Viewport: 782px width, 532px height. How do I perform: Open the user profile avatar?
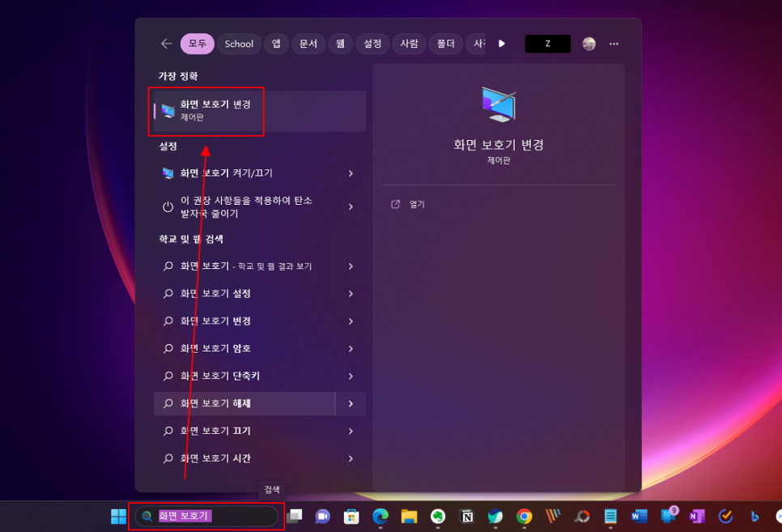[589, 44]
